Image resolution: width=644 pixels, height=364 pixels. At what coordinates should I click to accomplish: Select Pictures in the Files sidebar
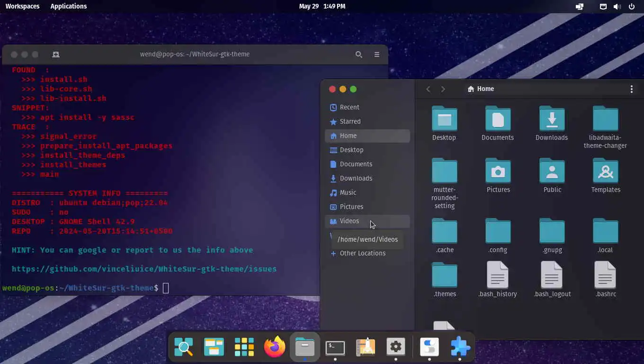[367, 207]
